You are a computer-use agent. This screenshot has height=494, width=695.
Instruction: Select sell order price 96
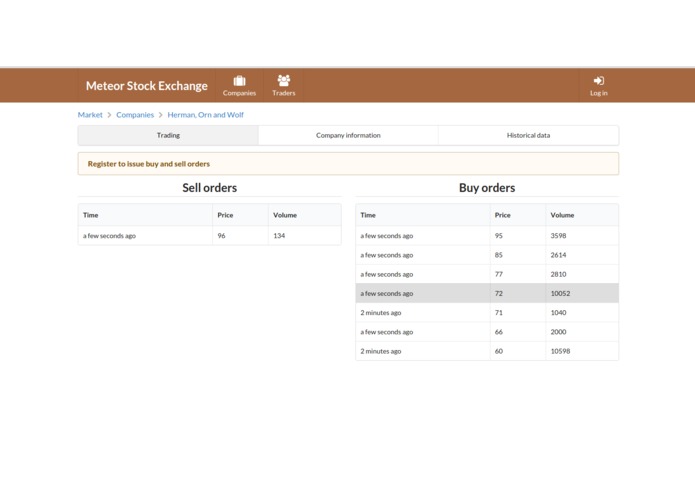[240, 236]
